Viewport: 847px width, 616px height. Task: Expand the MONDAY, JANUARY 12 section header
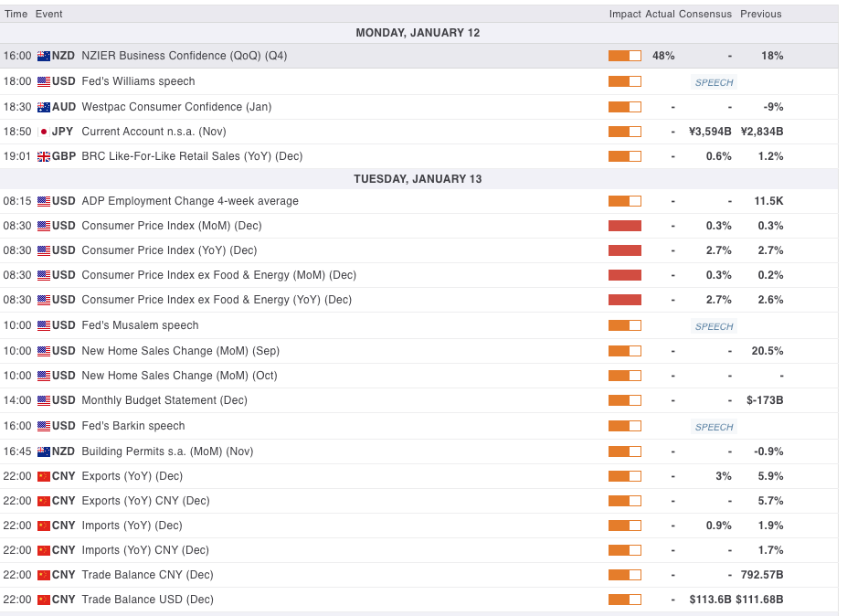click(x=418, y=33)
